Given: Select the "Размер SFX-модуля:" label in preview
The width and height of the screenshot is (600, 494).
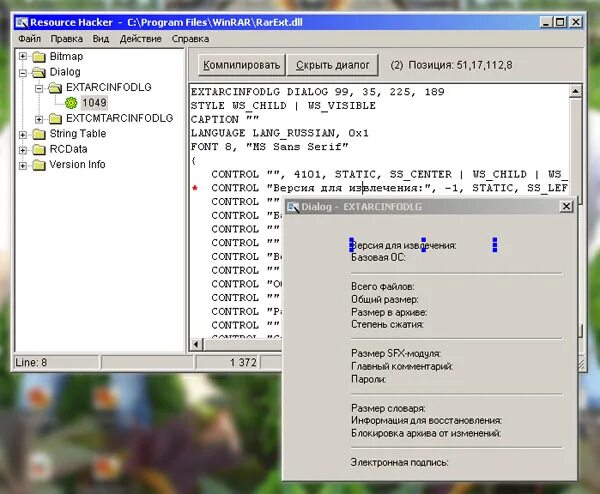Looking at the screenshot, I should [396, 354].
